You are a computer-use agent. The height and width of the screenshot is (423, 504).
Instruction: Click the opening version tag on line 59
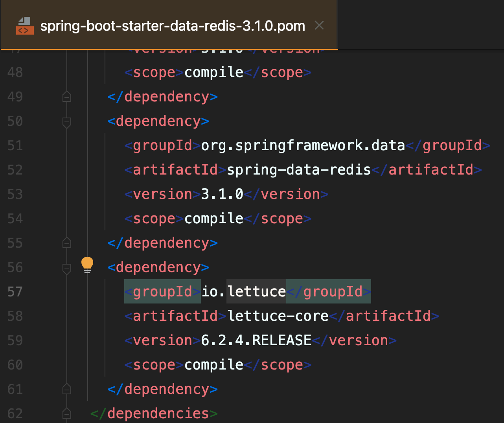163,340
